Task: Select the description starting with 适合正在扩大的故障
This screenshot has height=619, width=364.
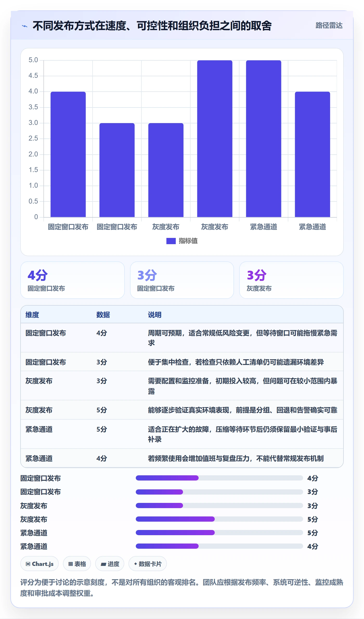Action: pos(243,434)
